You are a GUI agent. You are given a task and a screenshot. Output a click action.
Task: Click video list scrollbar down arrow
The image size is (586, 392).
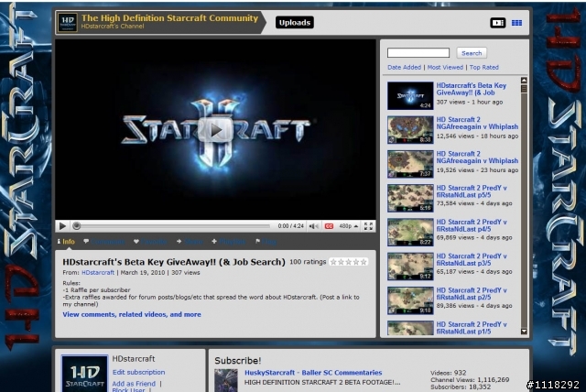(x=524, y=332)
